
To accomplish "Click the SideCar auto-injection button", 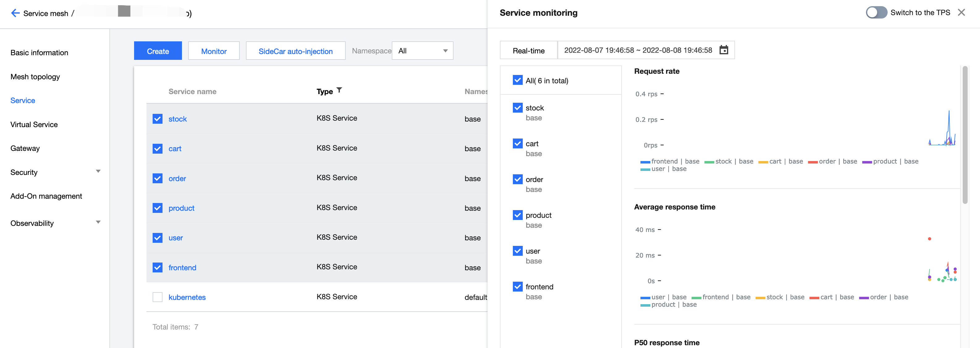I will [295, 51].
